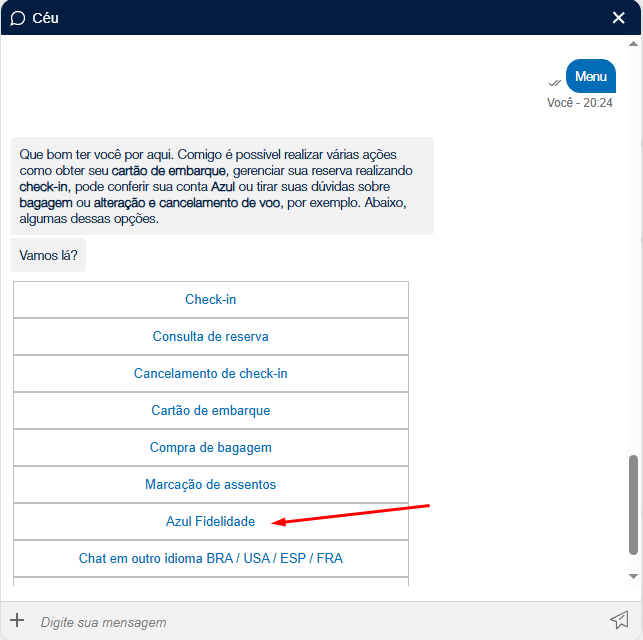The image size is (643, 640).
Task: Open Cartão de embarque option
Action: coord(211,410)
